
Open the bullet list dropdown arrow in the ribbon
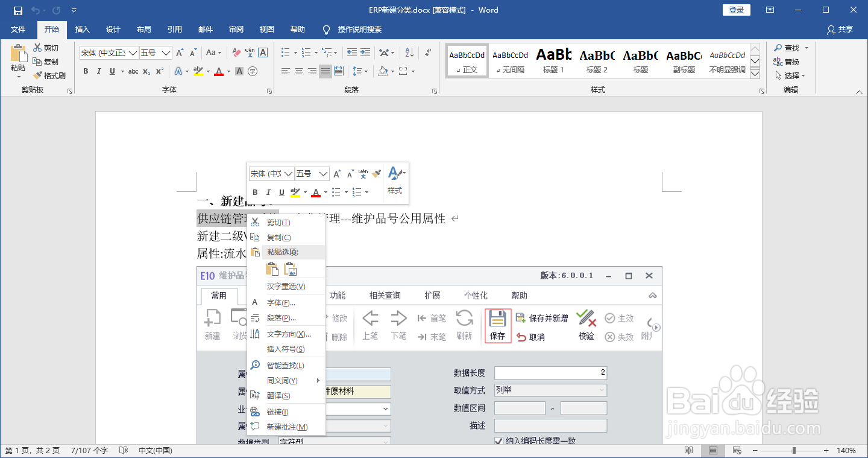pos(295,53)
